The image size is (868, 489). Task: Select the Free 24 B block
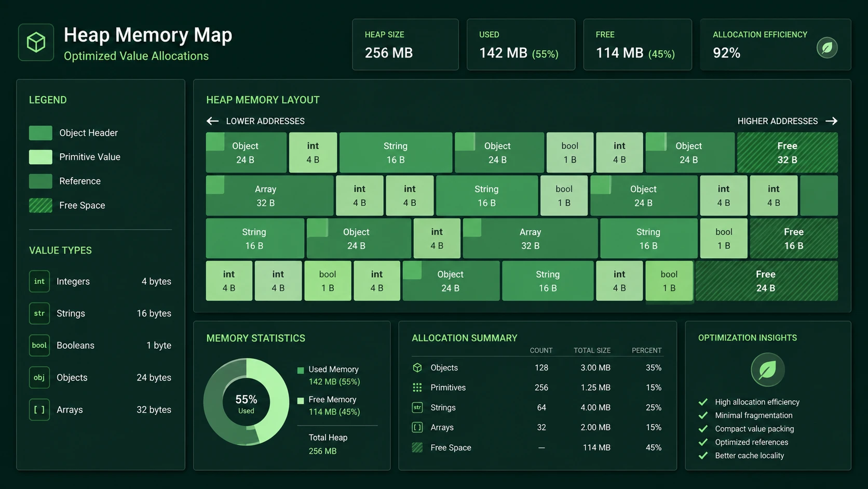click(766, 281)
